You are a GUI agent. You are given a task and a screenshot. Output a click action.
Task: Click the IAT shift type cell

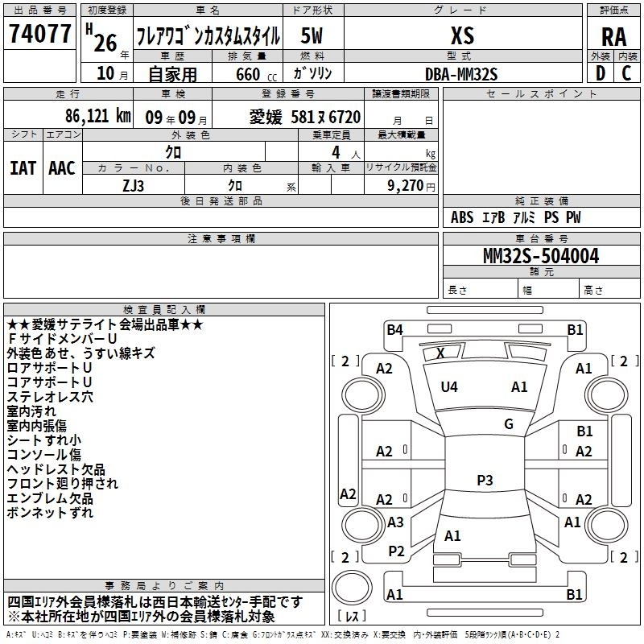point(23,168)
